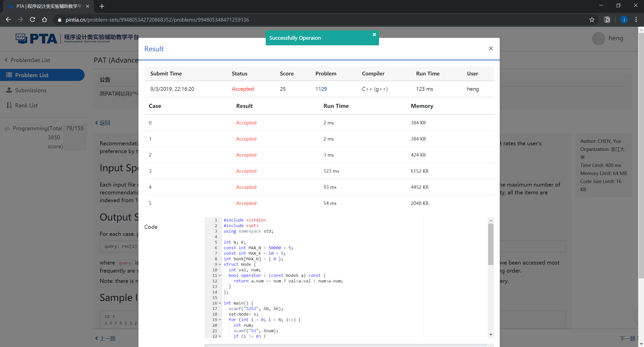Click the Accepted status in summary row
The height and width of the screenshot is (347, 644).
[243, 89]
